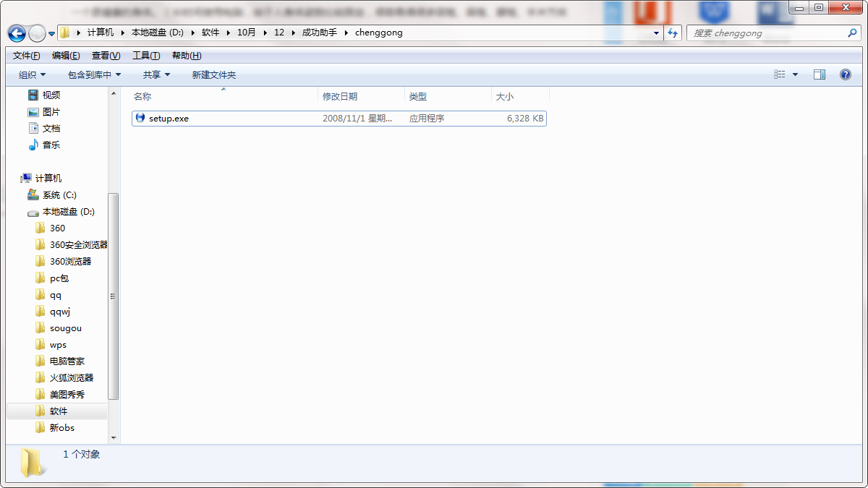Click navigation pane scrollbar down arrow

pos(114,437)
